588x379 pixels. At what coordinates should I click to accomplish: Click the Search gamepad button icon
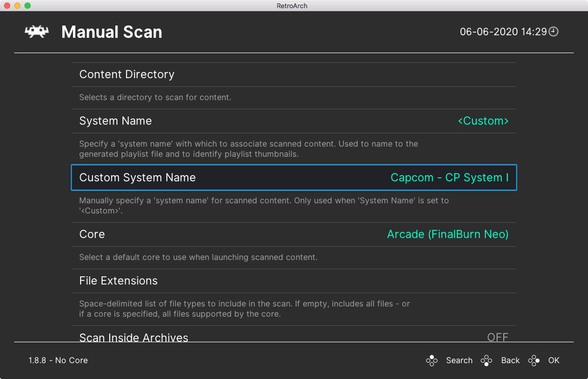[432, 360]
